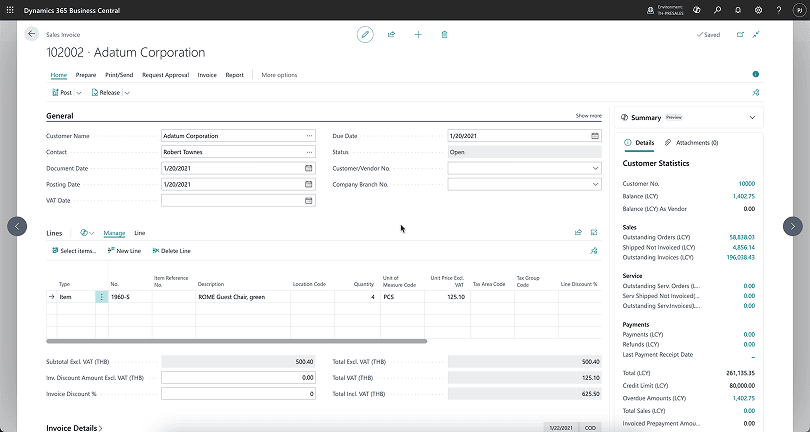The width and height of the screenshot is (810, 432).
Task: Click Select items button
Action: pyautogui.click(x=74, y=251)
